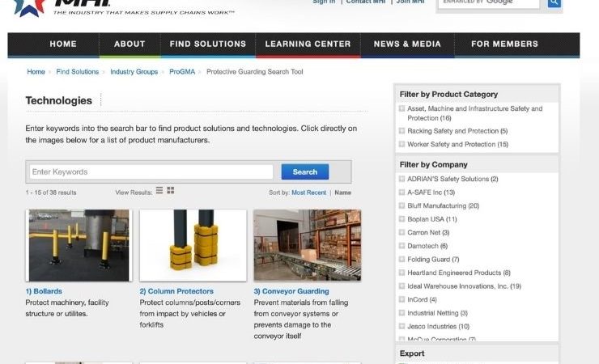Check Boplan USA company filter
599x364 pixels.
[x=401, y=219]
